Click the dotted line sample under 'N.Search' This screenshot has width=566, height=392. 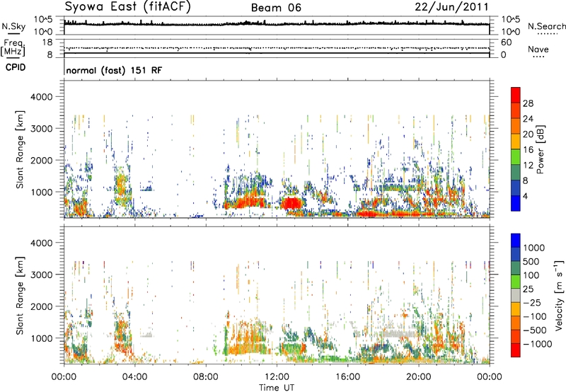tap(548, 33)
